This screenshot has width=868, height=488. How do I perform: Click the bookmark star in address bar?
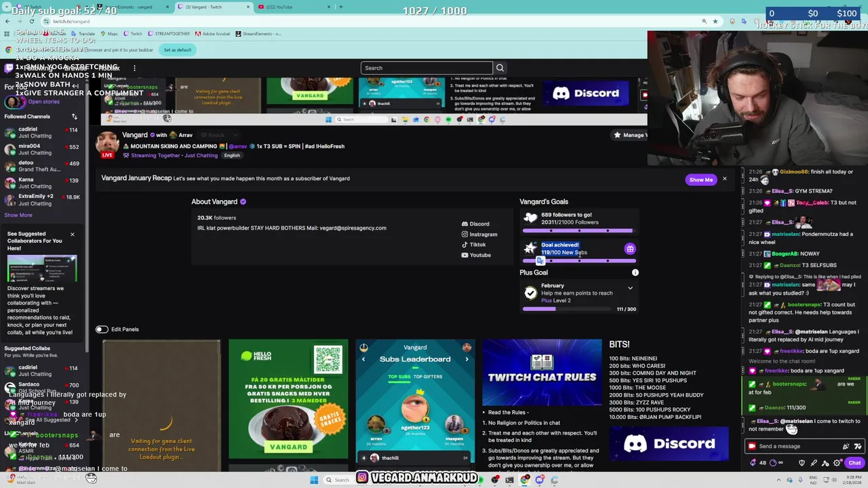[x=715, y=22]
